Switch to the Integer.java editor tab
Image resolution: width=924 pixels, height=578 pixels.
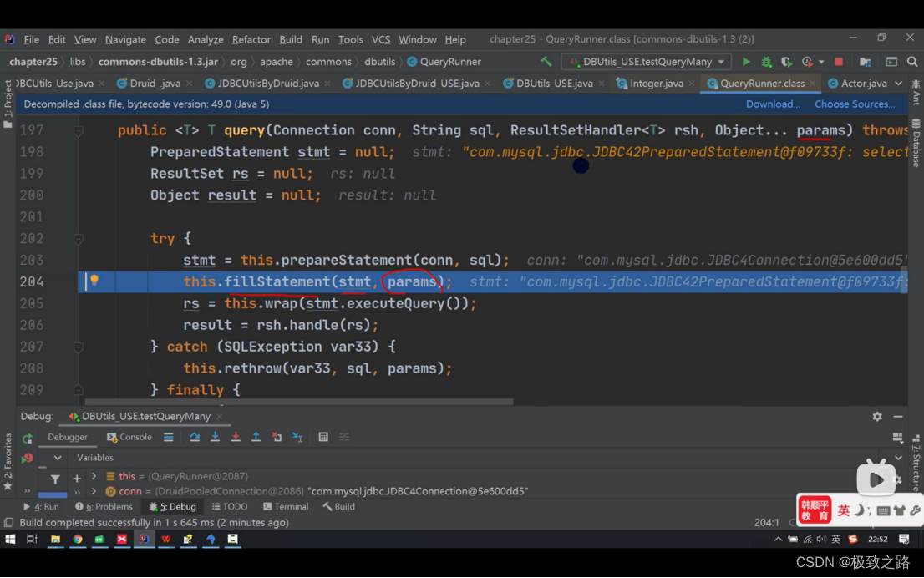point(656,83)
